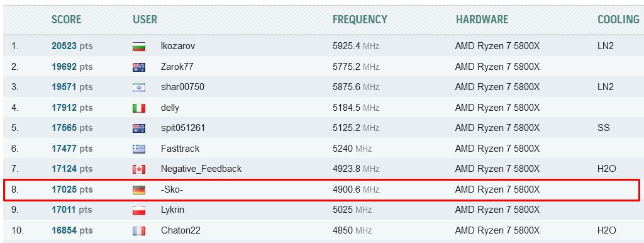Click the Canadian flag icon next to Negative_Feedback

point(139,169)
